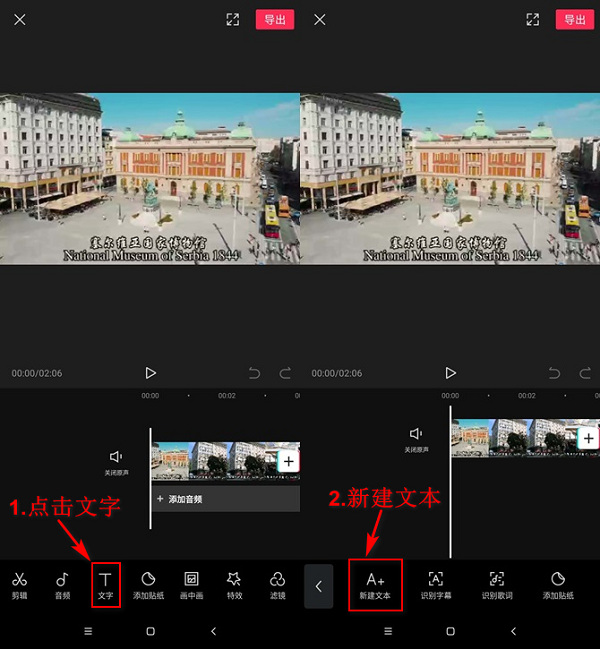This screenshot has height=649, width=600.
Task: Open 添加贴纸 sticker tool in left toolbar
Action: (149, 585)
